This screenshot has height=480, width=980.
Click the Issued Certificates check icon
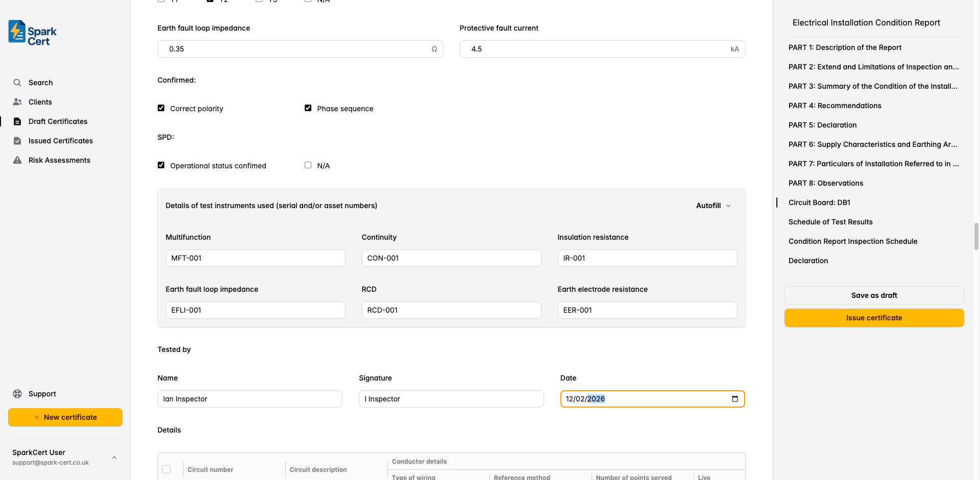coord(17,141)
